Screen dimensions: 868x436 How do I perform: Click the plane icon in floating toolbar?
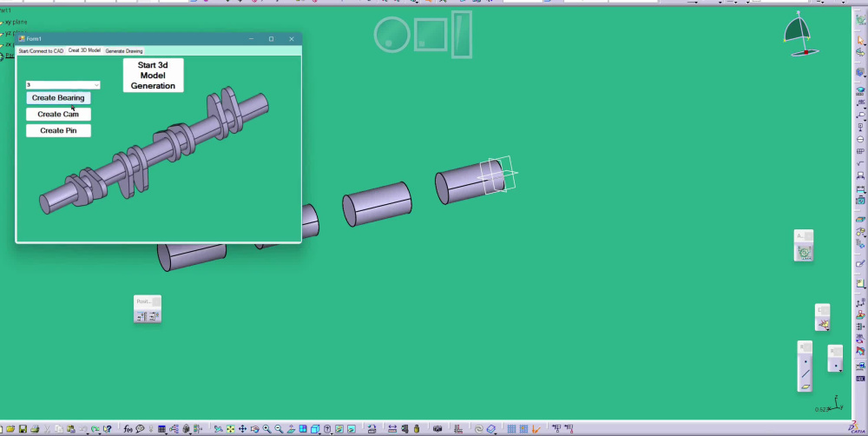coord(806,386)
